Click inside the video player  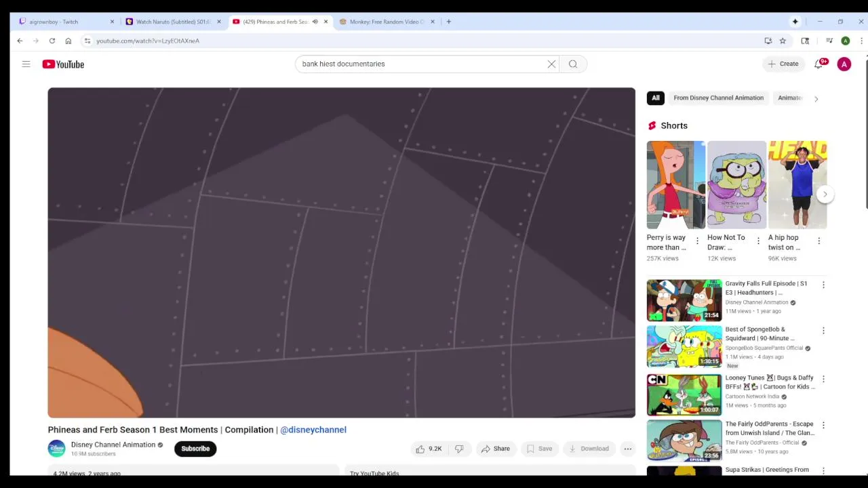coord(341,252)
